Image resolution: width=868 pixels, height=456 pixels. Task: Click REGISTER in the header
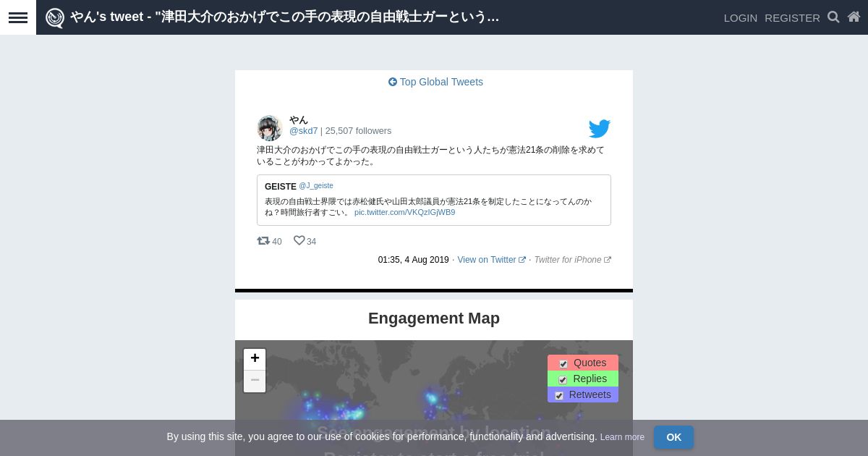coord(792,17)
